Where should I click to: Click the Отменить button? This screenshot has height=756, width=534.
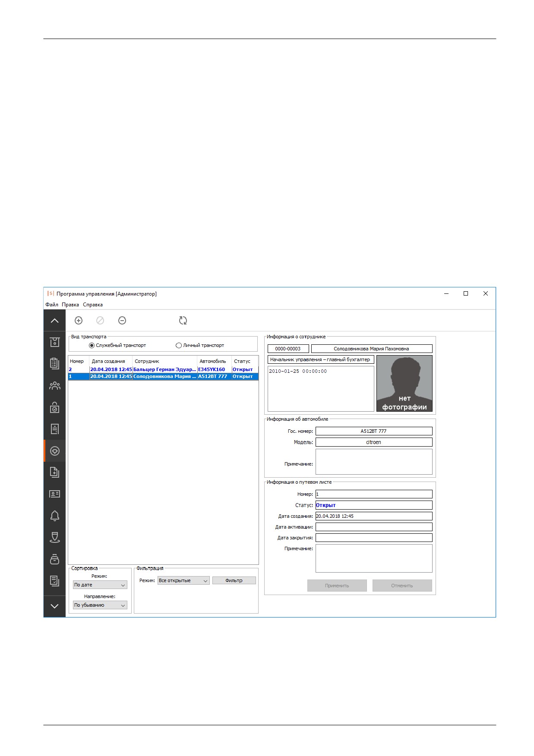tap(402, 586)
